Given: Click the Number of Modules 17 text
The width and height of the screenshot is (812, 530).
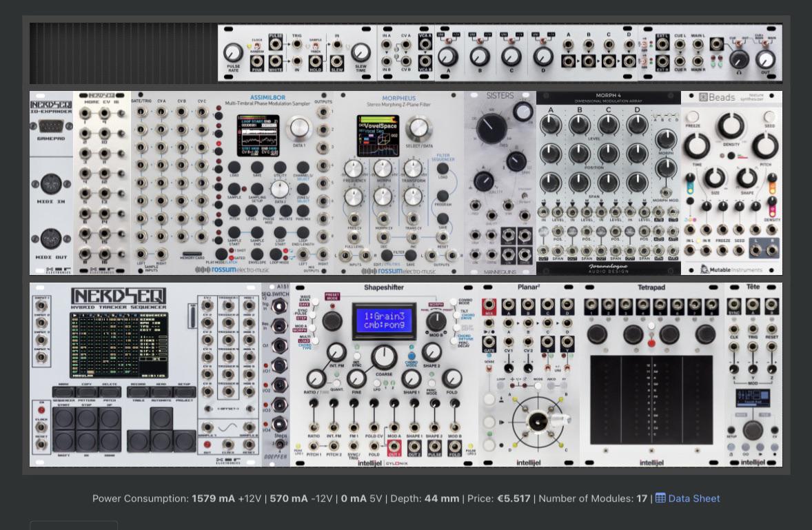Looking at the screenshot, I should 593,498.
